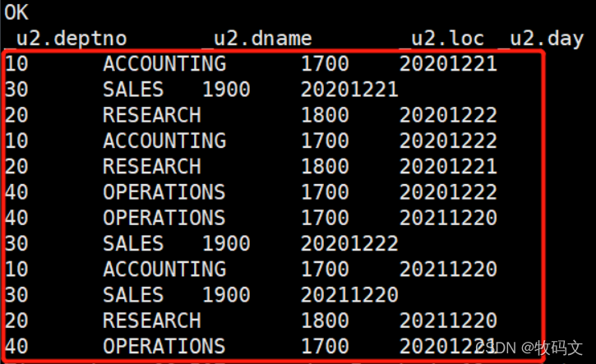Click date 20211220 in the ACCOUNTING row
This screenshot has height=364, width=596.
[448, 270]
